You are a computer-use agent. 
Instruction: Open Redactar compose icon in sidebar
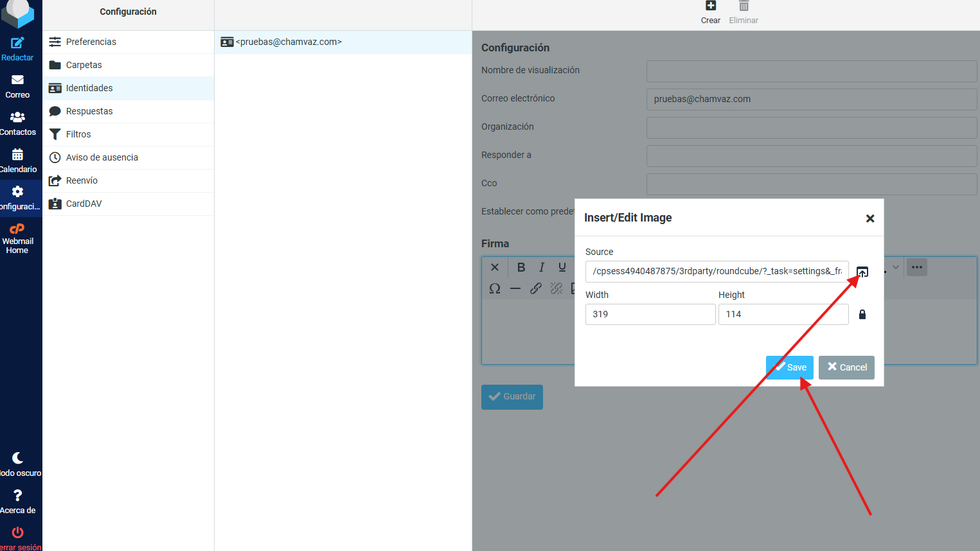(x=17, y=49)
